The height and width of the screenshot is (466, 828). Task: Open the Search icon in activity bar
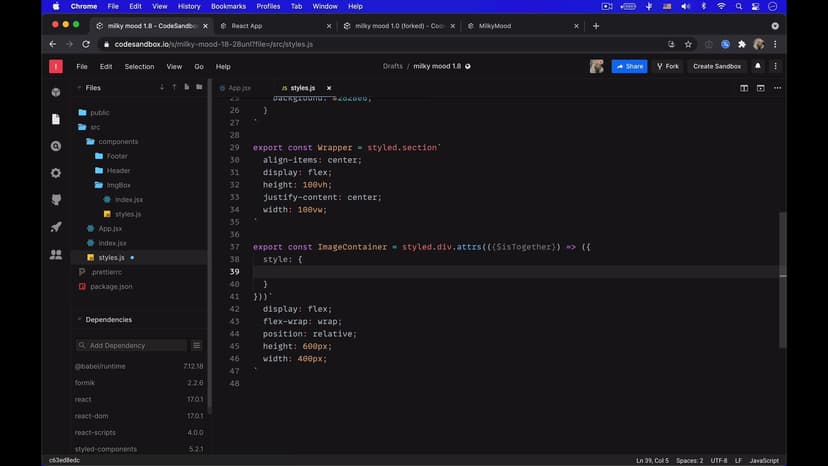[56, 146]
